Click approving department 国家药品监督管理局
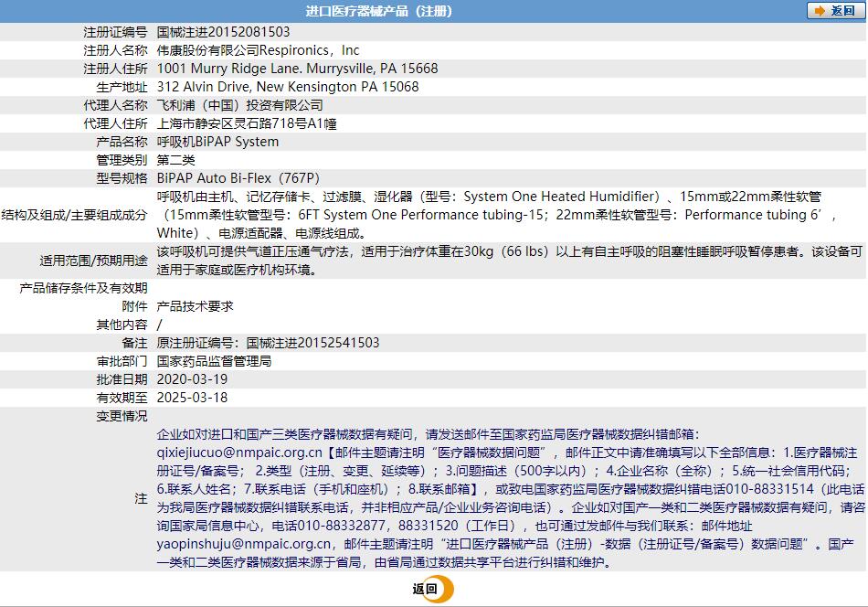The width and height of the screenshot is (868, 607). coord(214,361)
